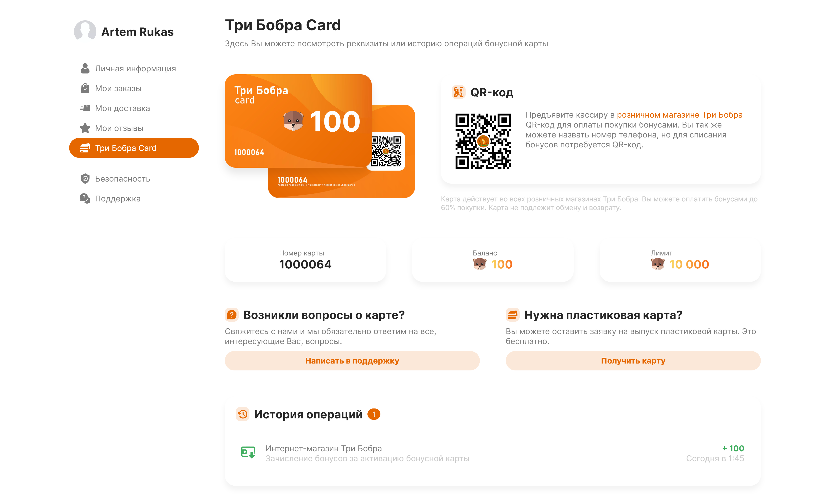Select Три Бобра Card menu item
This screenshot has height=504, width=830.
click(x=134, y=148)
